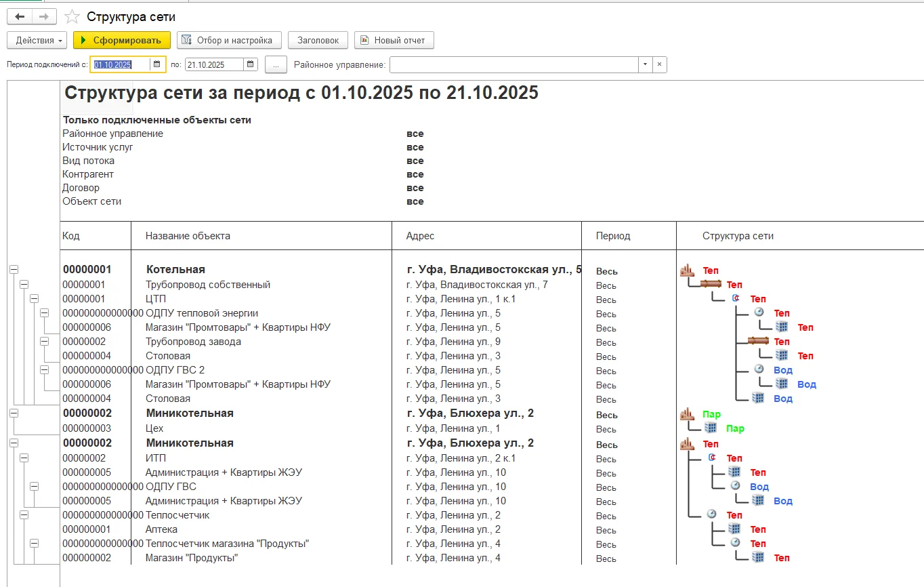Screen dimensions: 924x587
Task: Click the end date field 21.10.2025
Action: pyautogui.click(x=214, y=64)
